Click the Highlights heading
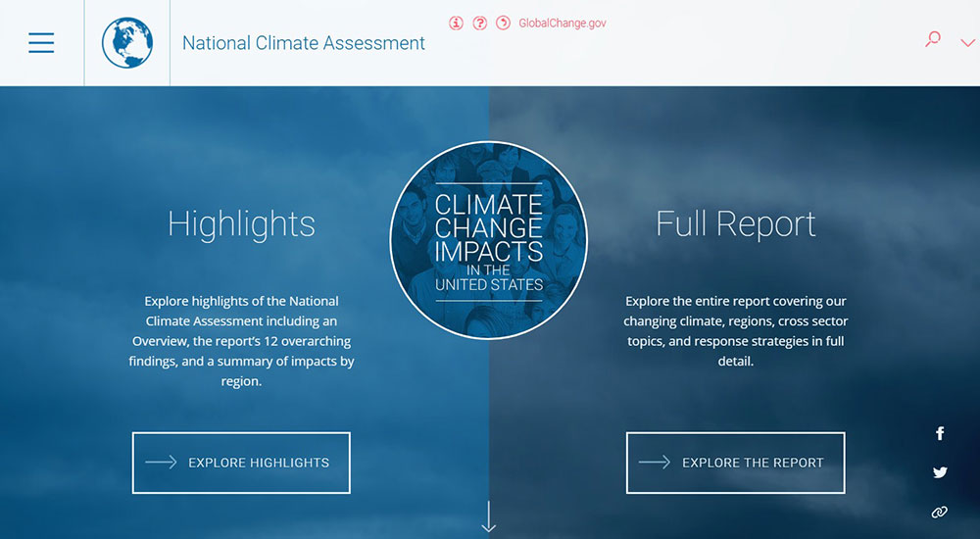Image resolution: width=980 pixels, height=539 pixels. coord(241,223)
